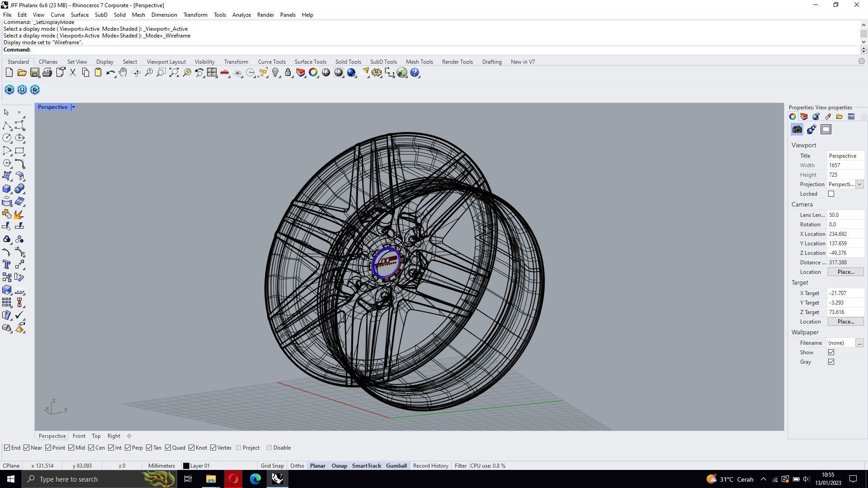Click the Lens Length value field
This screenshot has width=868, height=488.
pyautogui.click(x=845, y=215)
